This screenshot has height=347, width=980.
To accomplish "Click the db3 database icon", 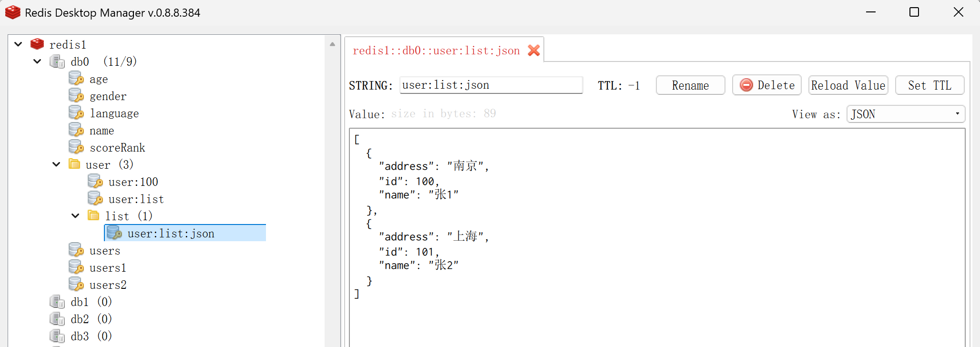I will (x=57, y=336).
